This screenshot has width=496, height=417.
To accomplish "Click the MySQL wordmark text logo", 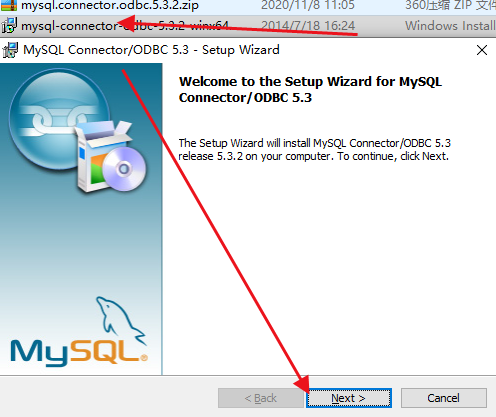I will tap(79, 353).
